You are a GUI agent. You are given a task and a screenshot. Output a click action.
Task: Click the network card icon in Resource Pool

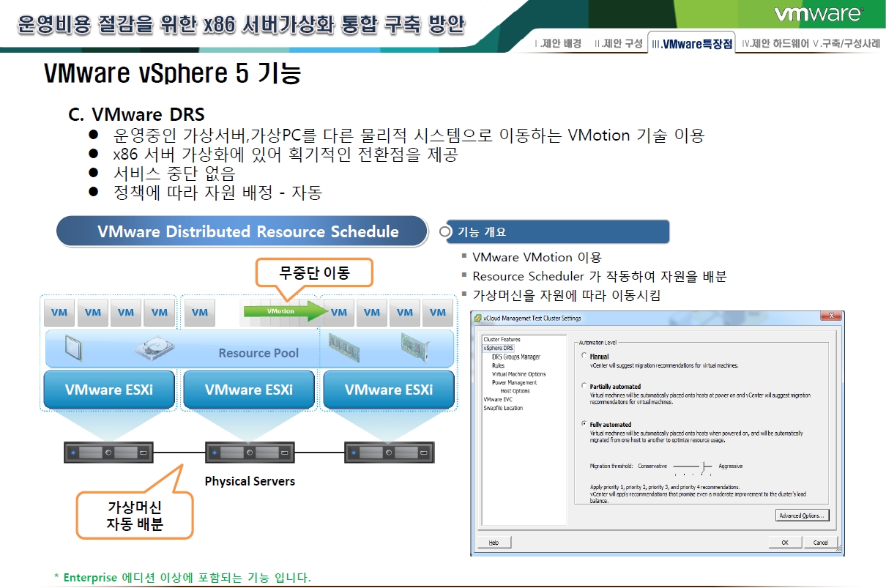[x=414, y=346]
